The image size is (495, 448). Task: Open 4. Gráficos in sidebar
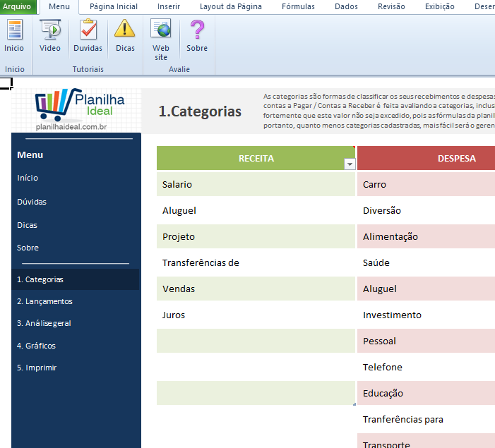36,346
